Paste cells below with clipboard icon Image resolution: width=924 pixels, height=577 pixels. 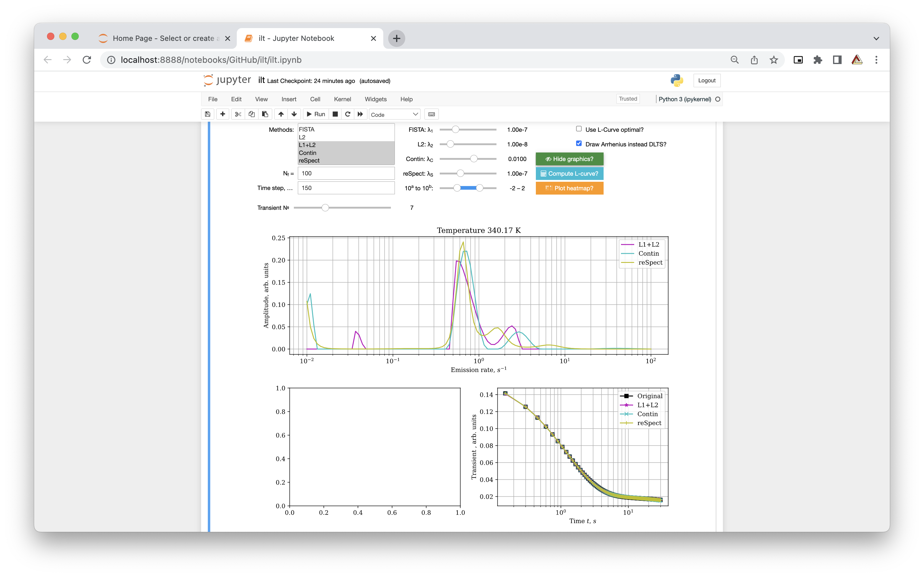pyautogui.click(x=265, y=114)
